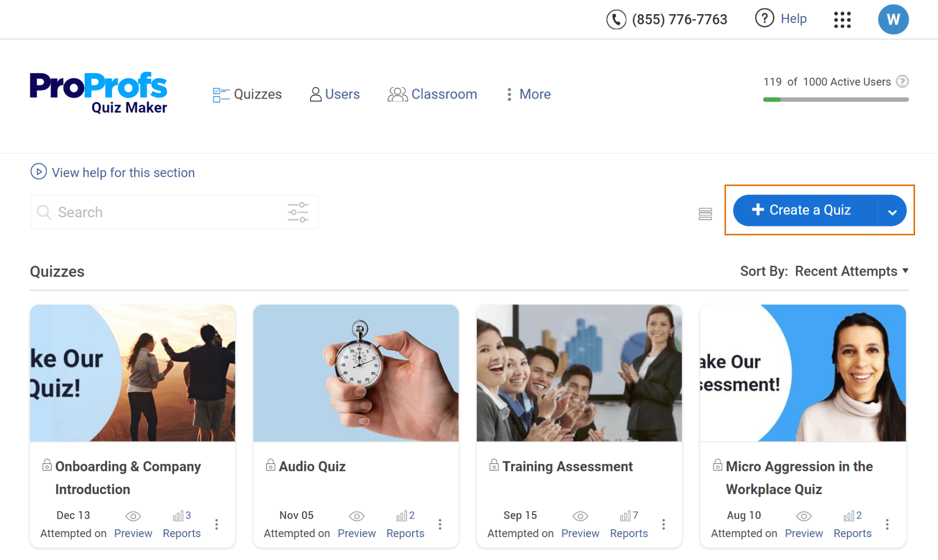The image size is (938, 560).
Task: Click the Quizzes navigation icon
Action: coord(220,93)
